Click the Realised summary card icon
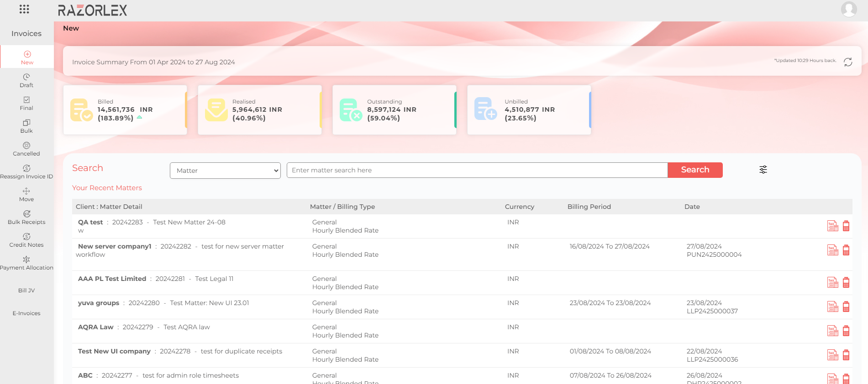Image resolution: width=868 pixels, height=384 pixels. pos(216,110)
